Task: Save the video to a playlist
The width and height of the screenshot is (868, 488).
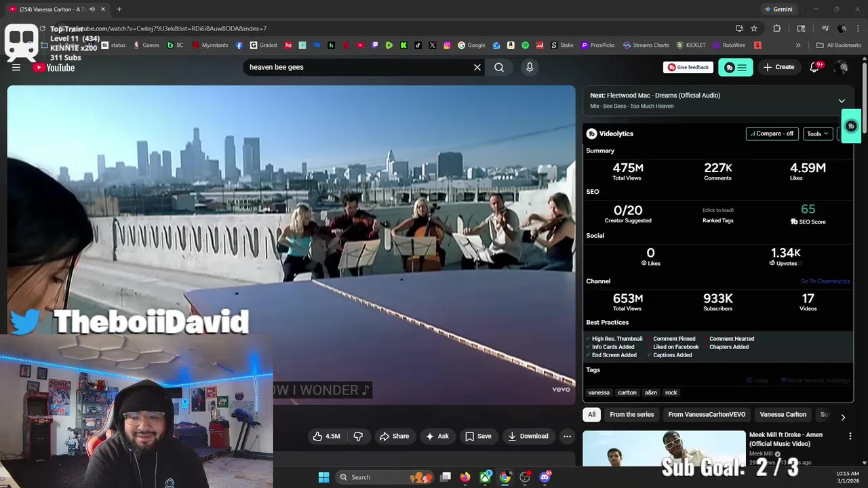Action: pos(478,436)
